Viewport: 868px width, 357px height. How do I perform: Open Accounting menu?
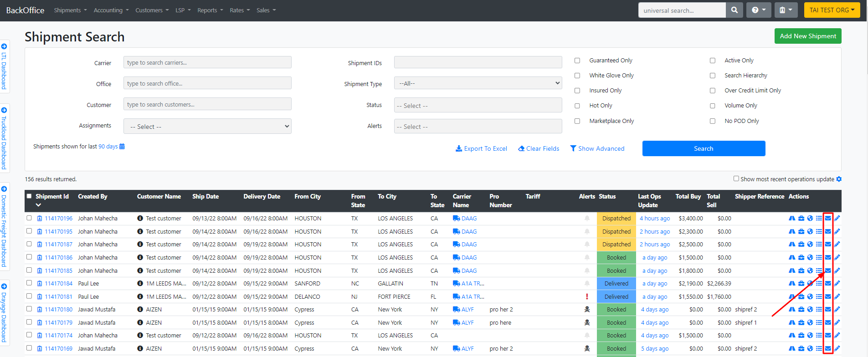pyautogui.click(x=111, y=10)
